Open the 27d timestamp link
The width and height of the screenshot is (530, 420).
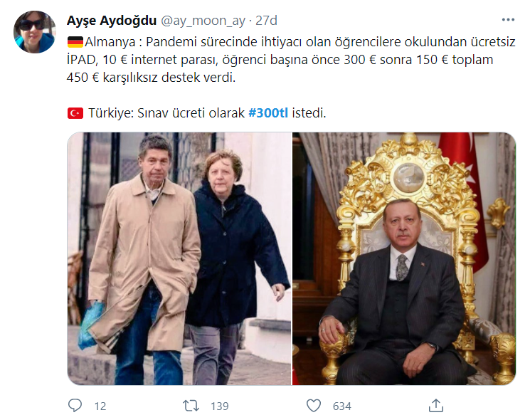(266, 21)
